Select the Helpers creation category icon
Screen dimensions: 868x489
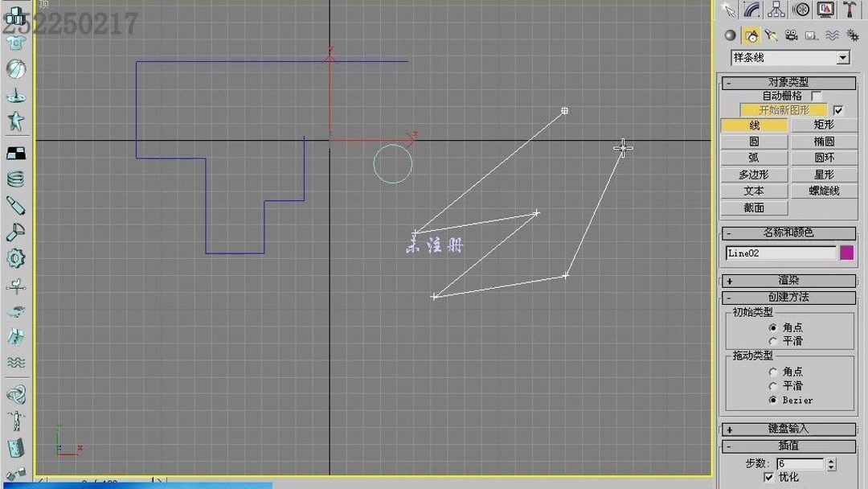(813, 35)
